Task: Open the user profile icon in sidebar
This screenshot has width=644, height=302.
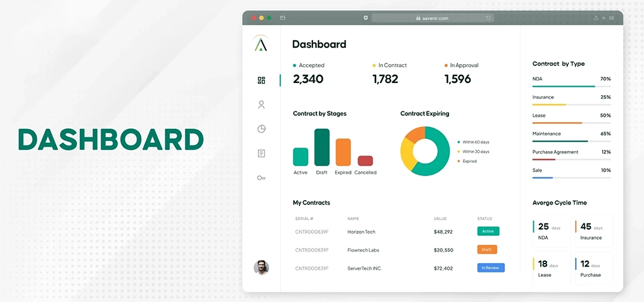Action: click(262, 104)
